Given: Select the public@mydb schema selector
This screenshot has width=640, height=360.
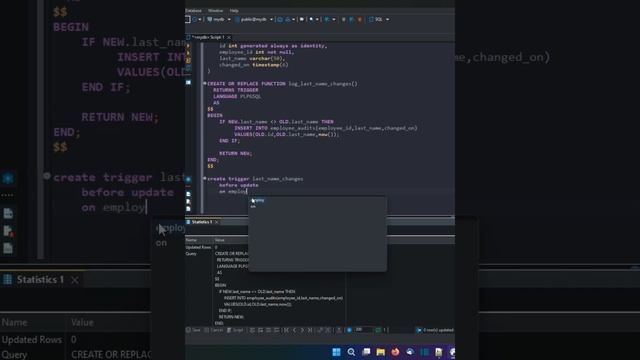Looking at the screenshot, I should click(x=250, y=19).
